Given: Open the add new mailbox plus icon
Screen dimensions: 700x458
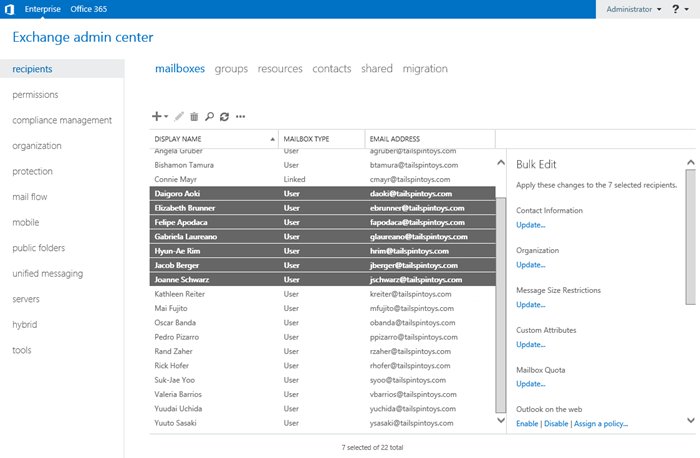Looking at the screenshot, I should (x=156, y=117).
